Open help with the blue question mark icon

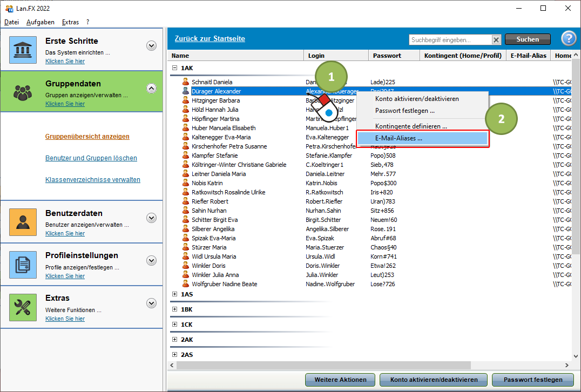[x=569, y=39]
